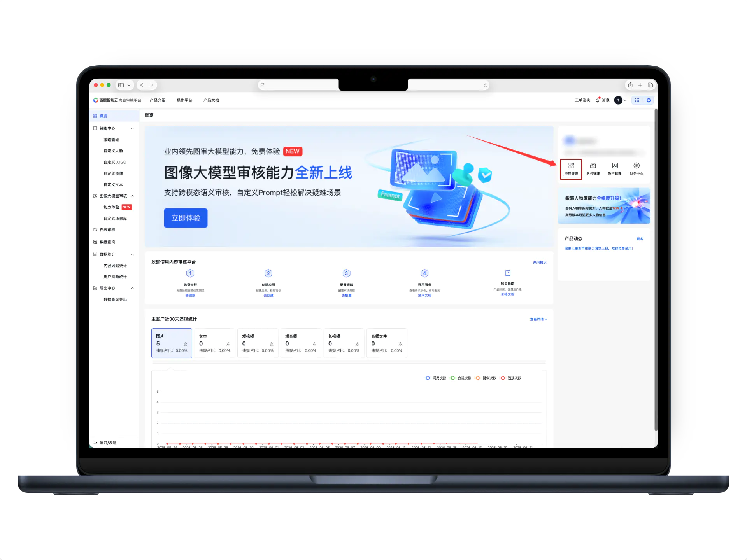Viewport: 747px width, 560px height.
Task: Click the page vertical scrollbar
Action: (x=656, y=270)
